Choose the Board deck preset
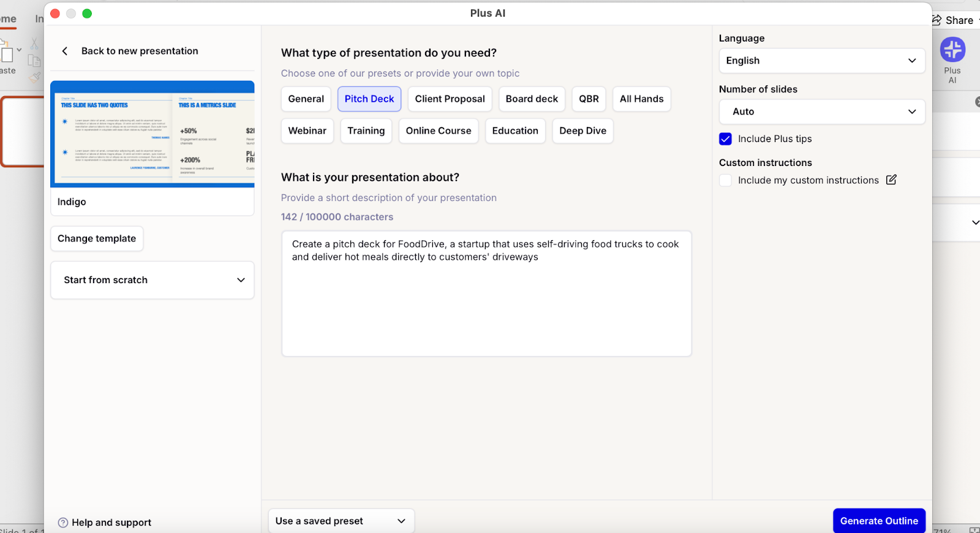This screenshot has width=980, height=533. point(532,99)
